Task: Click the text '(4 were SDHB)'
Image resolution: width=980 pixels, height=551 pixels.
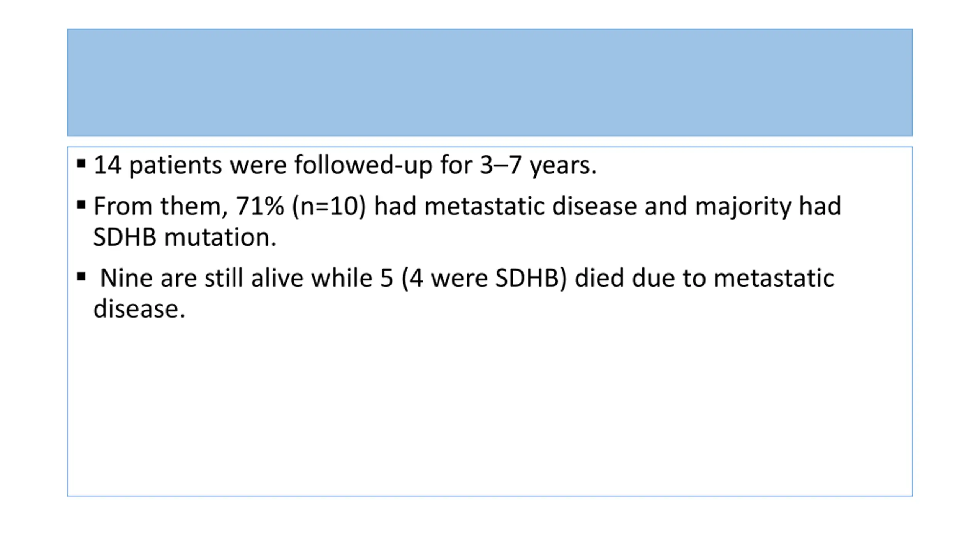Action: [x=484, y=278]
